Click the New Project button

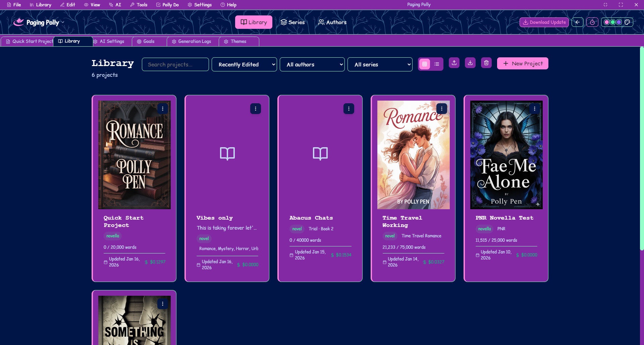pos(523,63)
